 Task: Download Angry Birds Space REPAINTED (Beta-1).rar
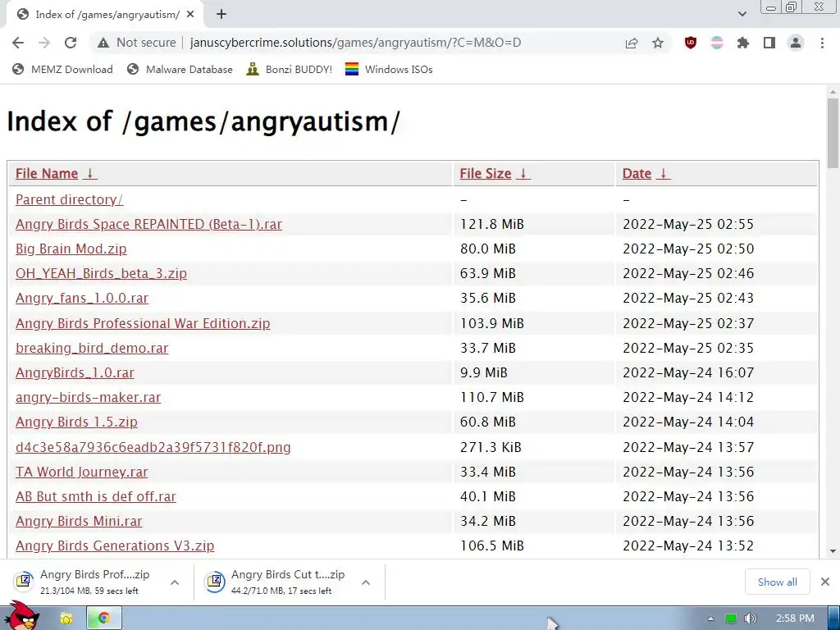point(148,224)
